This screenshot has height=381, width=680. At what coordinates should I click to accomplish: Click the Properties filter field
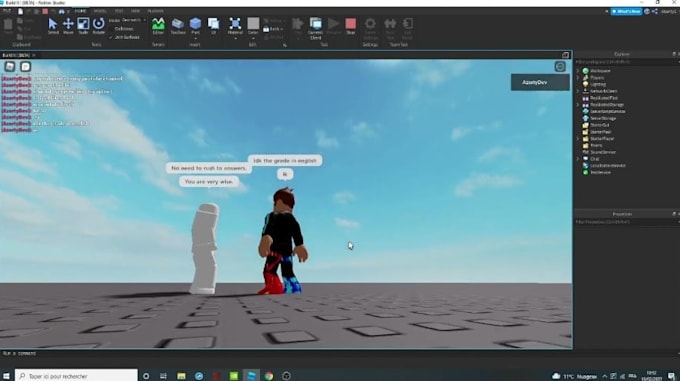point(626,222)
